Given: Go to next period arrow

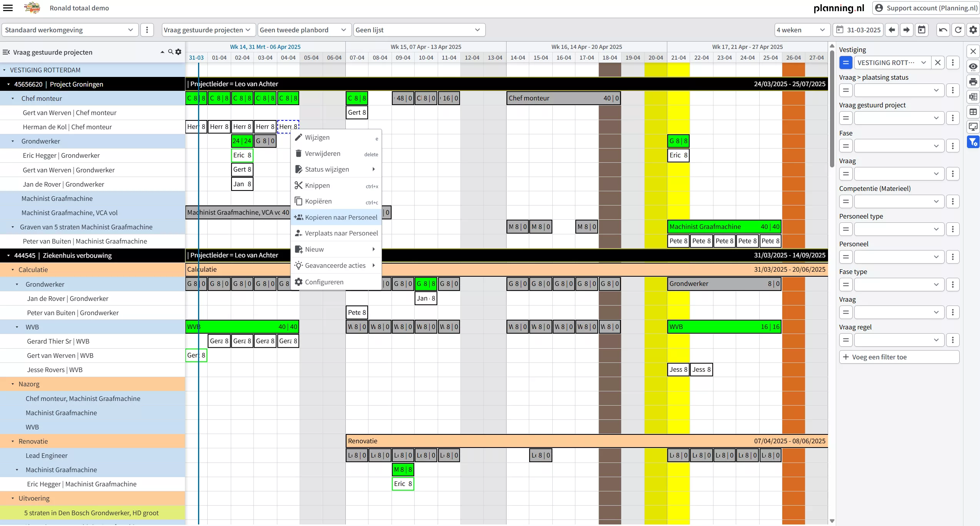Looking at the screenshot, I should [907, 30].
